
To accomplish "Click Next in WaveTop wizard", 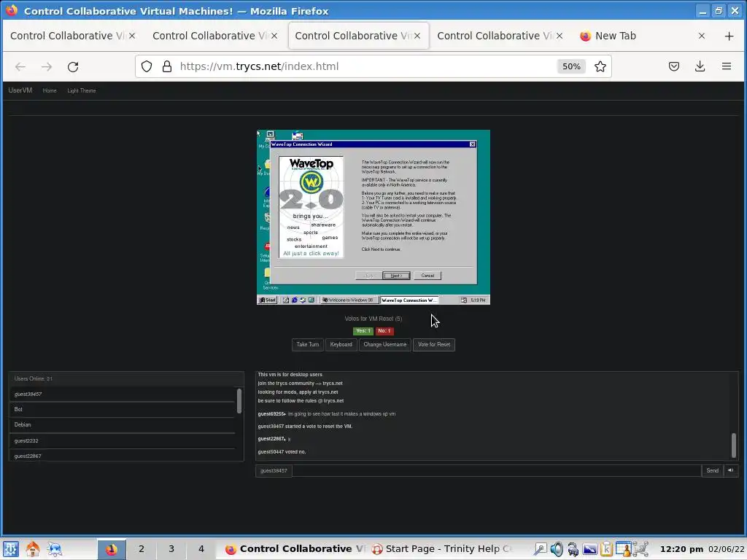I will [x=396, y=276].
